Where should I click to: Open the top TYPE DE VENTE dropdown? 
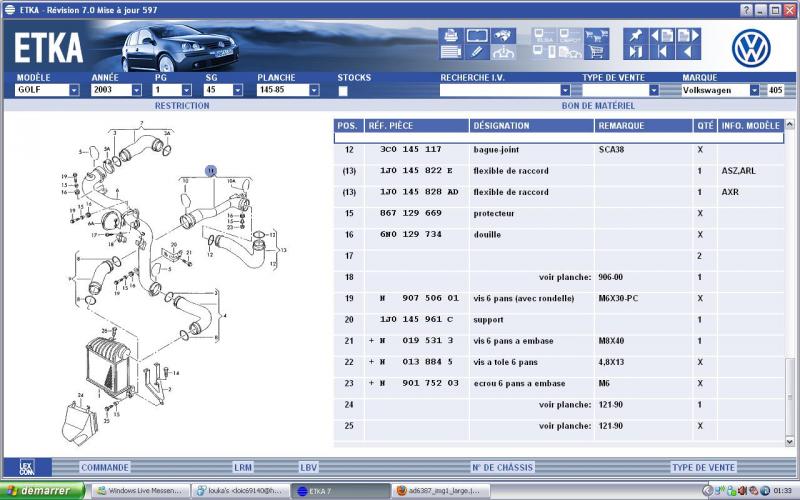tap(654, 90)
